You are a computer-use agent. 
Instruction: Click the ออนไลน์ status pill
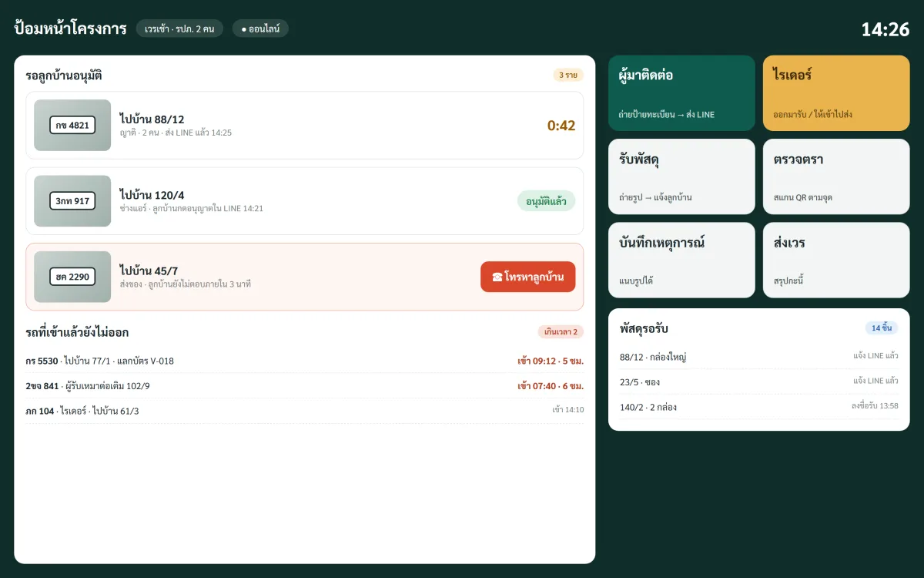tap(260, 29)
